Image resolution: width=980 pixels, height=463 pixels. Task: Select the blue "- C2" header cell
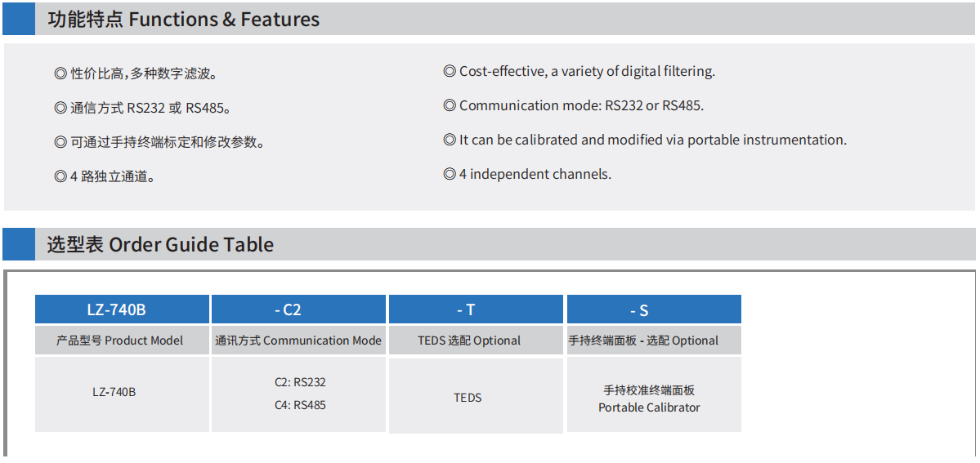tap(298, 309)
